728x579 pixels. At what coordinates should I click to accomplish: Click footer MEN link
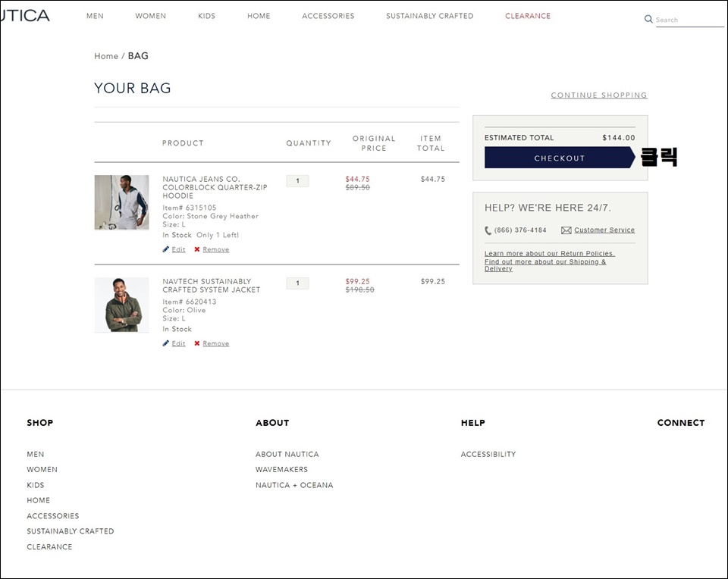(x=36, y=454)
